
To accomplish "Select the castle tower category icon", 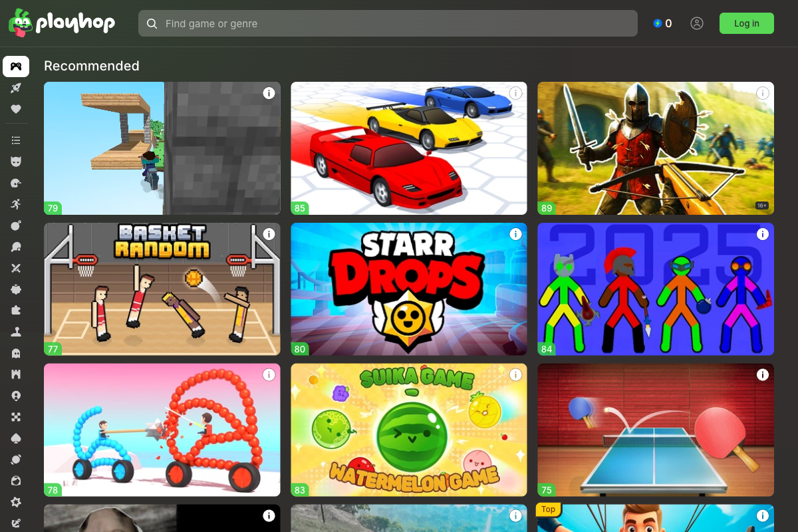I will coord(16,374).
